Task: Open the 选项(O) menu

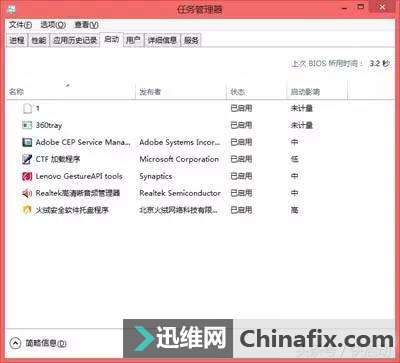Action: [53, 25]
